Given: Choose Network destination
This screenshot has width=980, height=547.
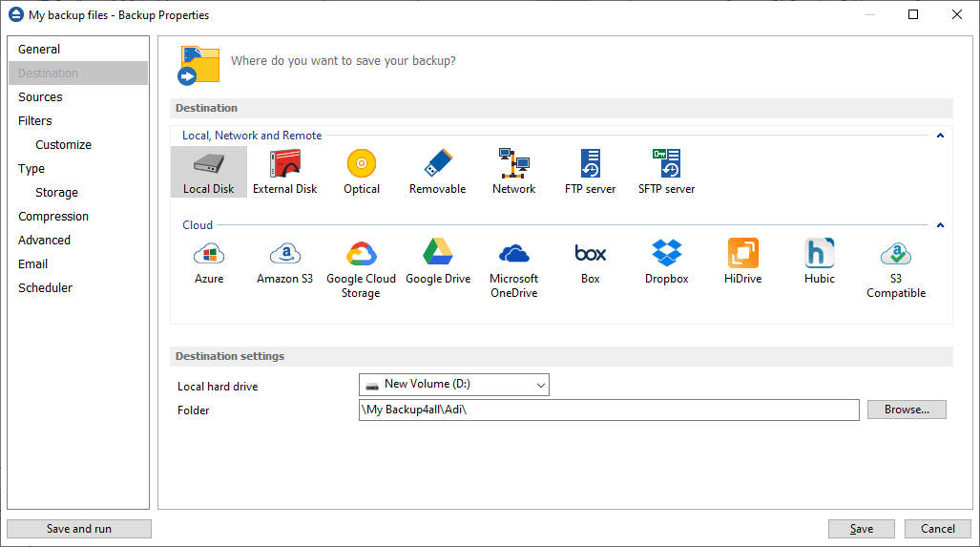Looking at the screenshot, I should coord(513,172).
